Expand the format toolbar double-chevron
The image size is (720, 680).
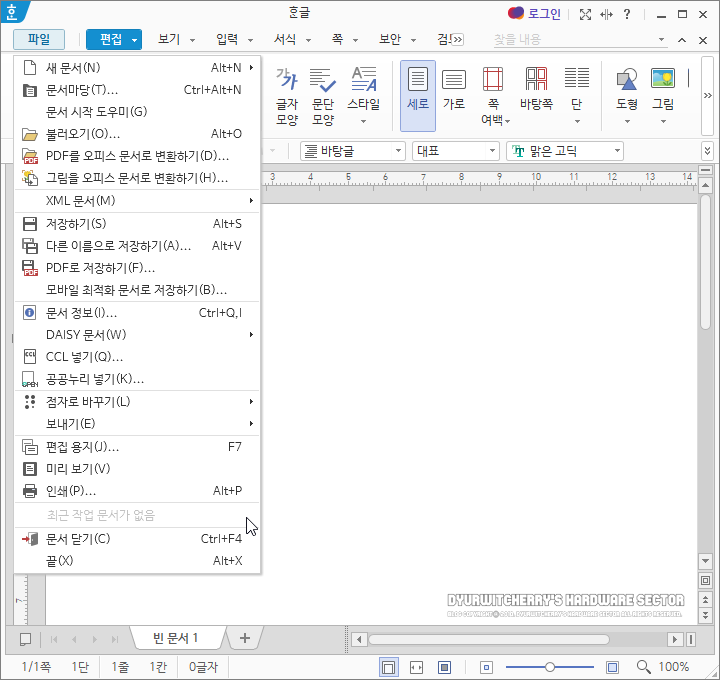[708, 151]
